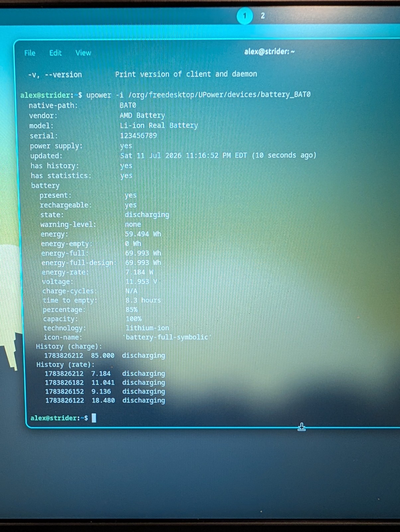The image size is (400, 532).
Task: Click the 'BAT0' native-path value
Action: [x=128, y=105]
